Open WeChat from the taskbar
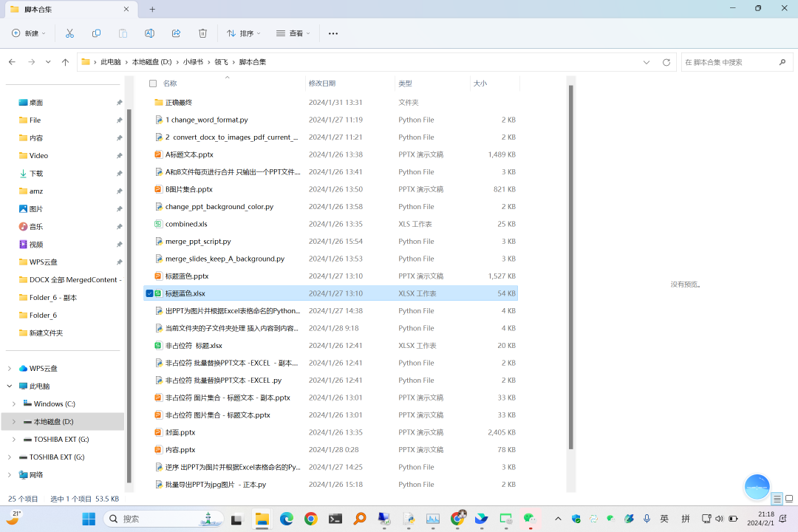The width and height of the screenshot is (798, 532). [530, 519]
